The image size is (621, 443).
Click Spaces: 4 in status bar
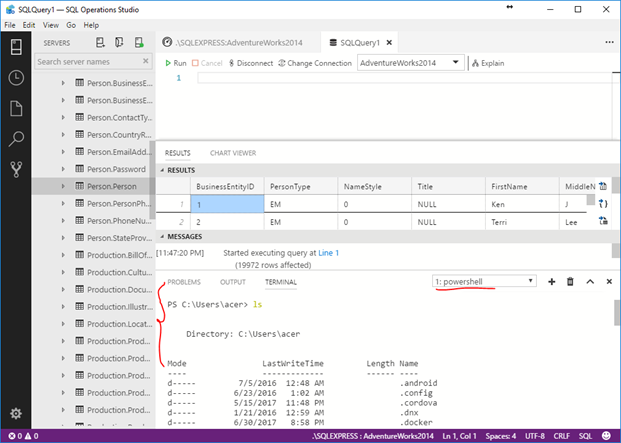501,436
